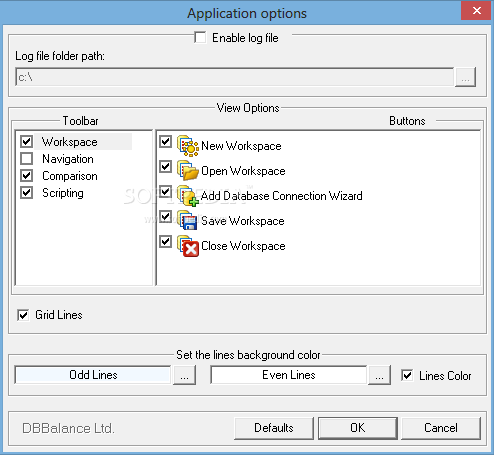Click the Close Workspace label
Viewport: 494px width, 455px height.
pos(243,246)
